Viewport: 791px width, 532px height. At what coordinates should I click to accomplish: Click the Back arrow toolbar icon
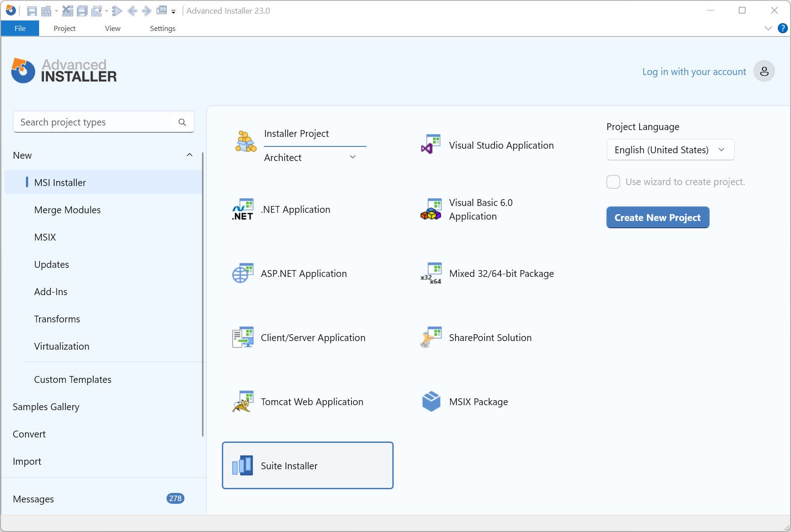(132, 11)
